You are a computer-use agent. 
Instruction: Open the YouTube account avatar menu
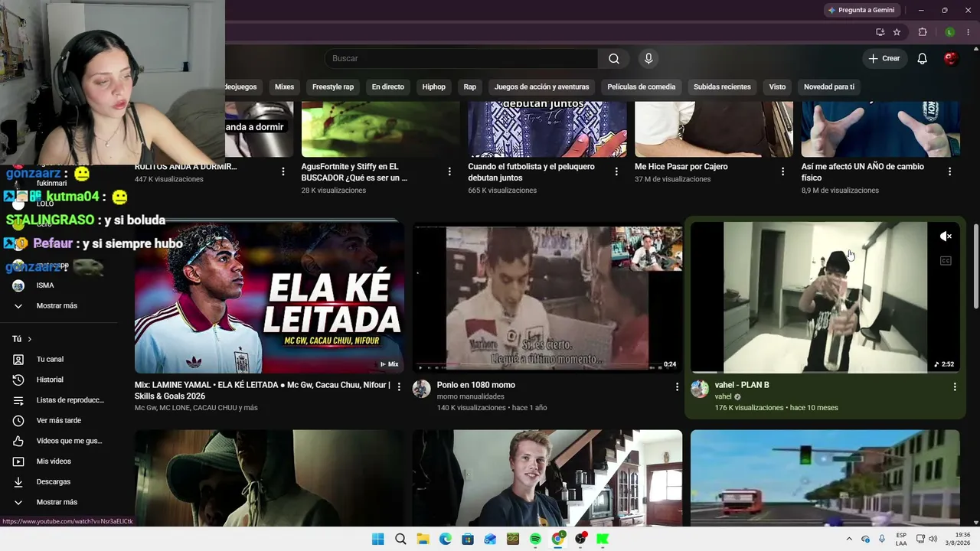[x=951, y=59]
